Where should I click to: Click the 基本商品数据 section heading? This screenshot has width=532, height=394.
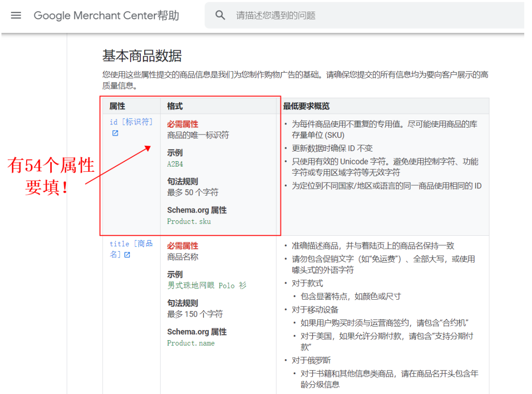point(142,56)
